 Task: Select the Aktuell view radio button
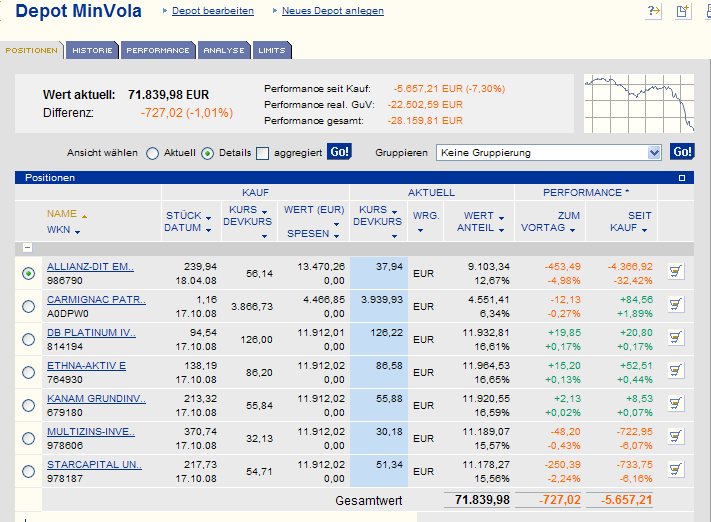153,153
